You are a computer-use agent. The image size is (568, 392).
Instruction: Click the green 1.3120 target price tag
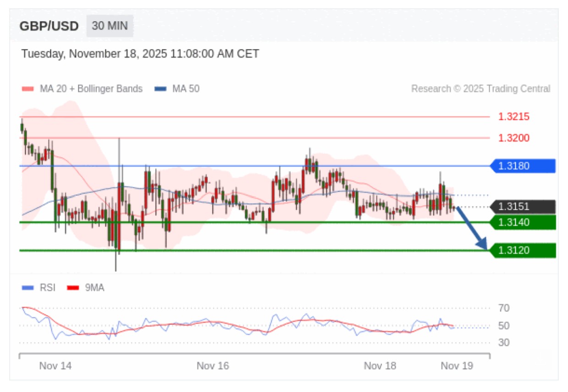click(x=523, y=250)
